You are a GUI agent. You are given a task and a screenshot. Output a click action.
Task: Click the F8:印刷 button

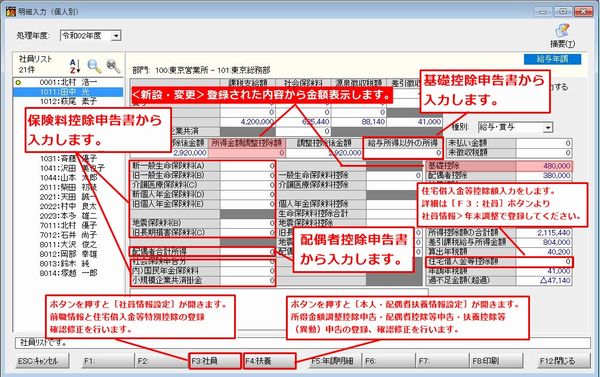point(496,361)
